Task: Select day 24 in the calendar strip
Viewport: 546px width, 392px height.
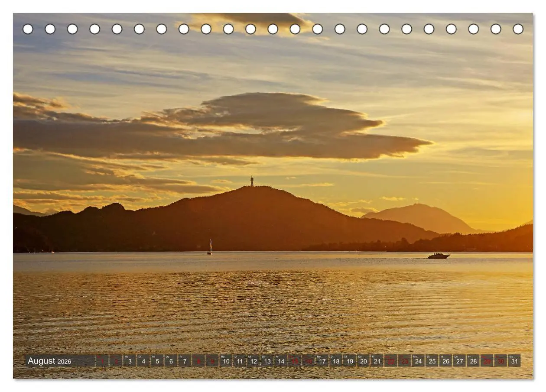Action: point(419,361)
